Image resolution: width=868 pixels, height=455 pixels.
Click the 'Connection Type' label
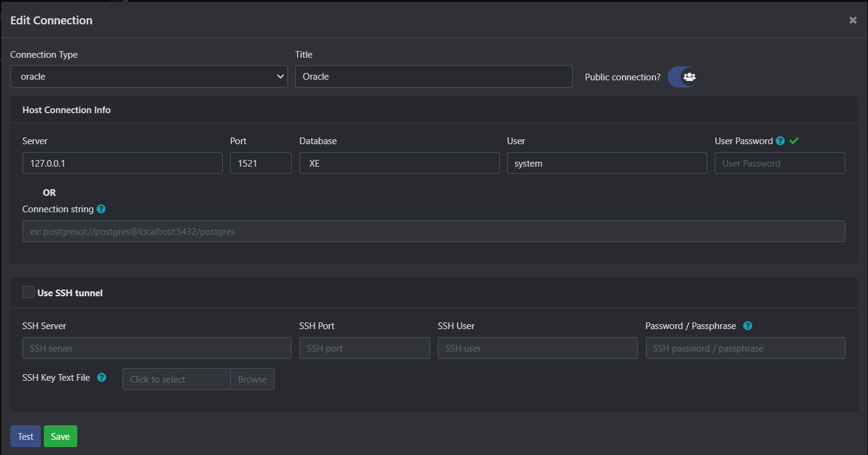(x=44, y=55)
